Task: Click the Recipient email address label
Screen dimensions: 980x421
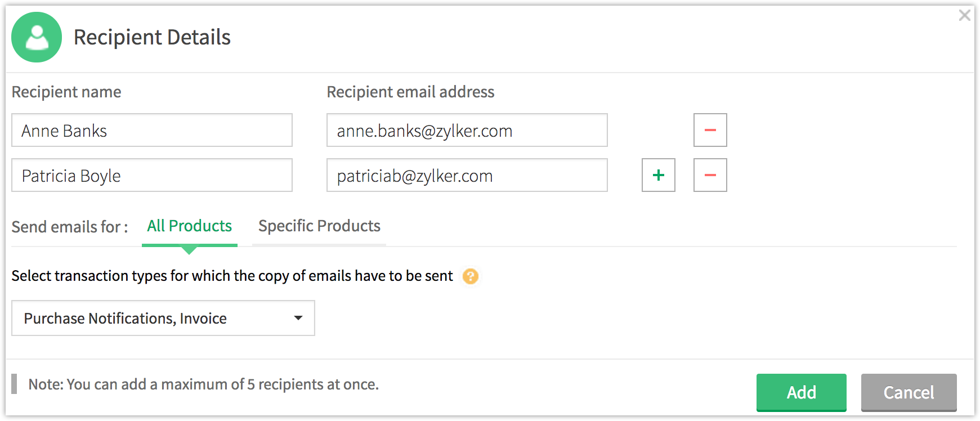Action: click(x=410, y=92)
